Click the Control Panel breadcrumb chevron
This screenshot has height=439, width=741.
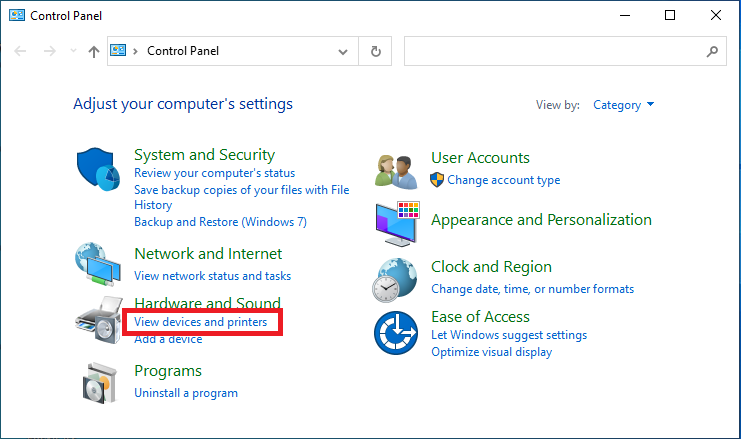point(135,51)
